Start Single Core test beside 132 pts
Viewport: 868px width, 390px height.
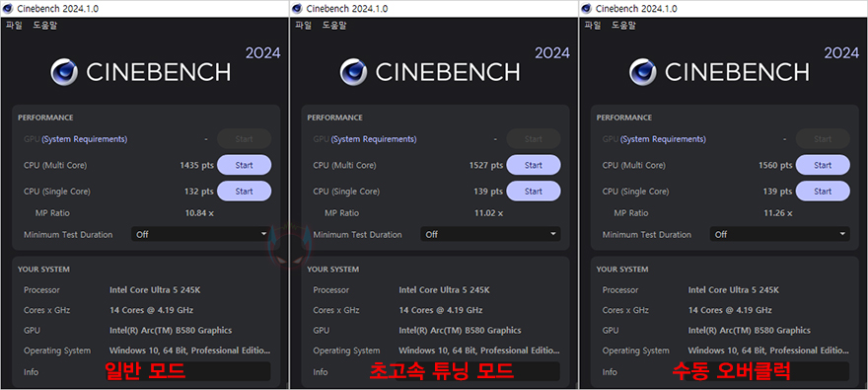245,192
